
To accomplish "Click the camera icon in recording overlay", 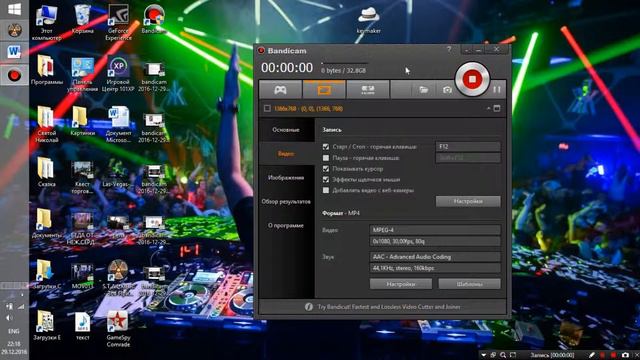I will tap(625, 355).
